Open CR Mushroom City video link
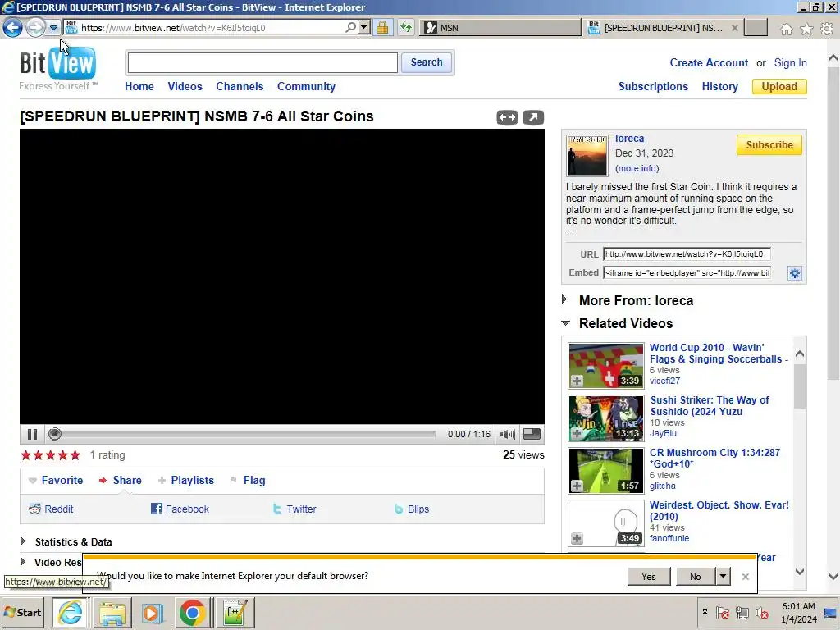 (x=714, y=458)
